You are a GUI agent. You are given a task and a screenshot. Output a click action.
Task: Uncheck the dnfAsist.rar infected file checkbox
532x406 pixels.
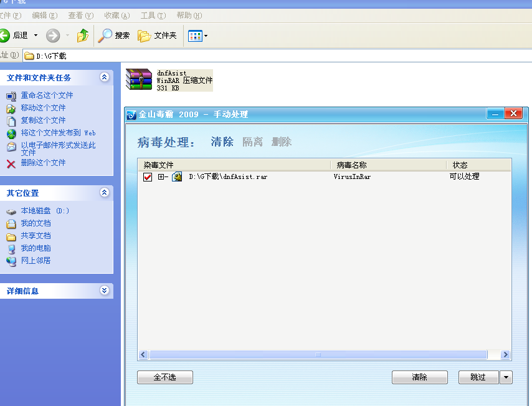148,177
